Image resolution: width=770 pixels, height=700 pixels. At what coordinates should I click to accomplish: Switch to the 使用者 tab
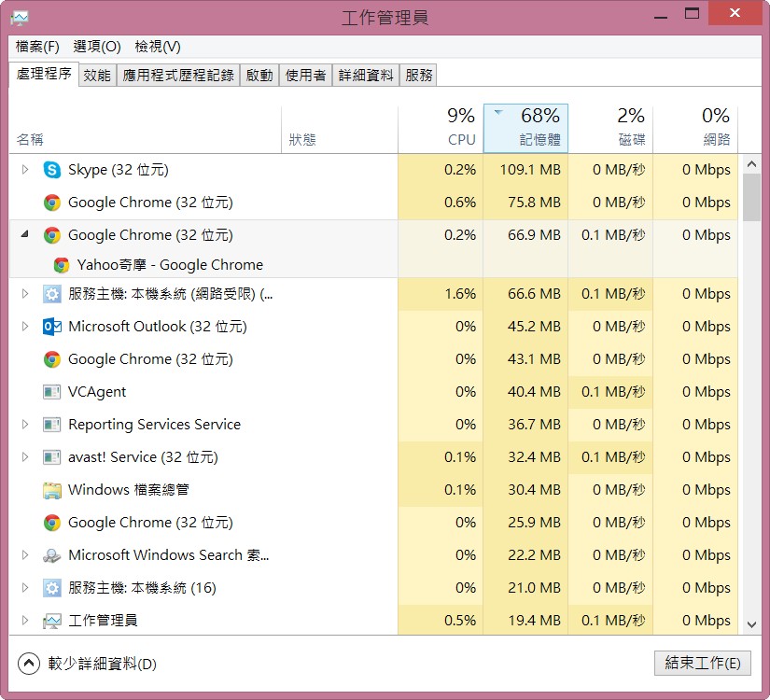pos(305,76)
